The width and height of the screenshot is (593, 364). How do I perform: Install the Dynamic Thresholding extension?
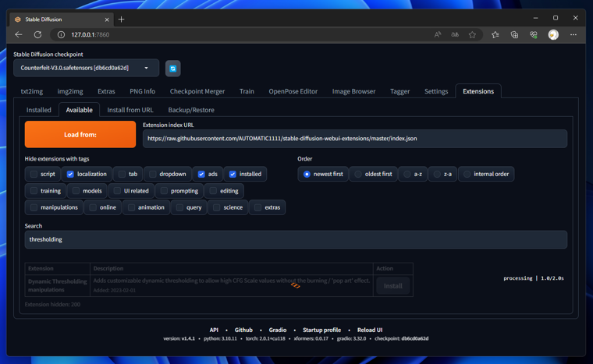tap(393, 286)
